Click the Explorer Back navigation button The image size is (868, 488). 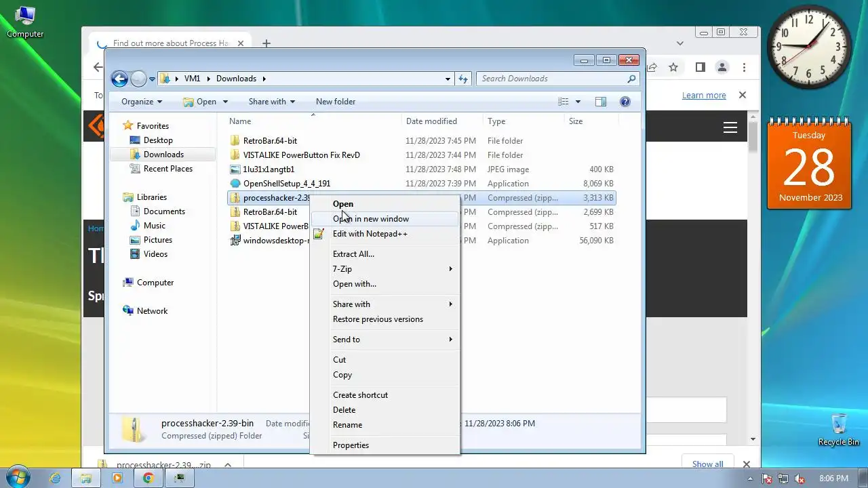[119, 79]
